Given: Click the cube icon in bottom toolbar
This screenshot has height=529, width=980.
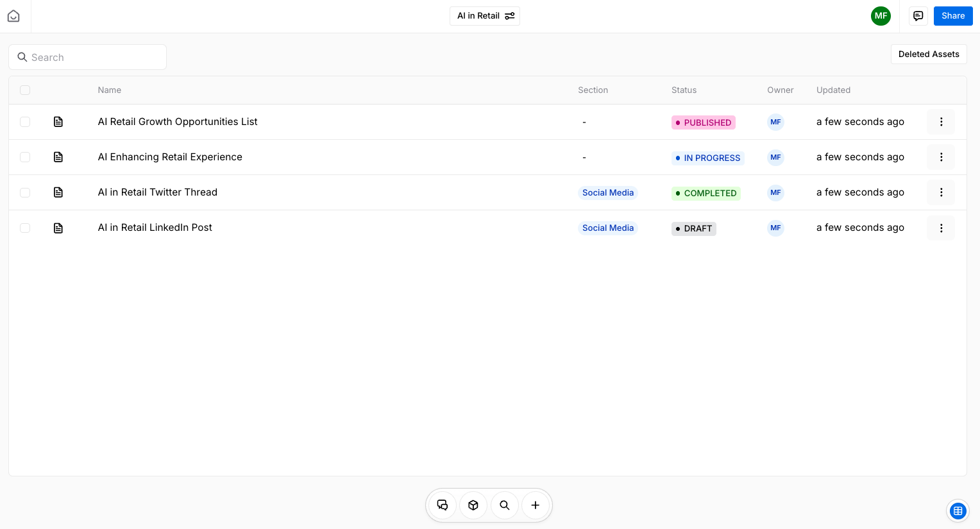Looking at the screenshot, I should (473, 505).
